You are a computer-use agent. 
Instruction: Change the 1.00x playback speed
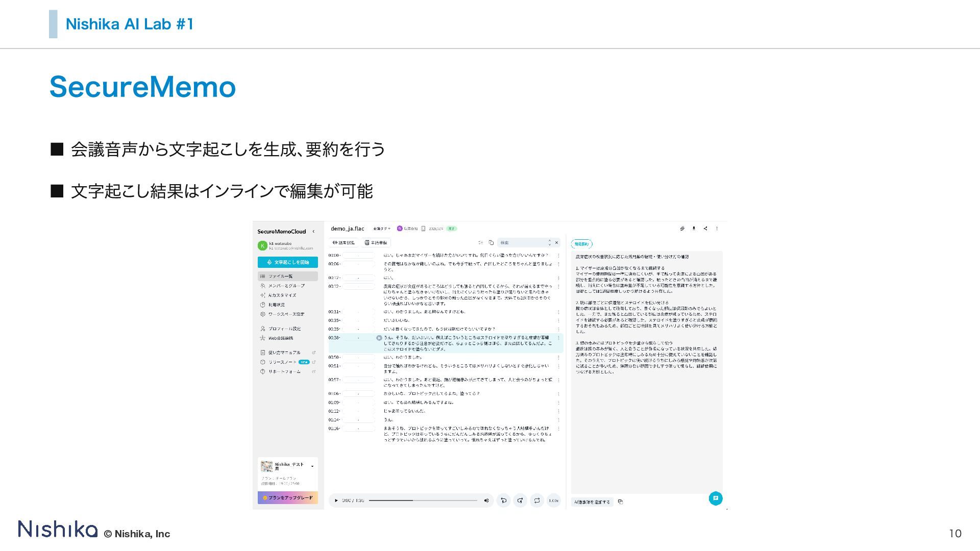(x=554, y=500)
